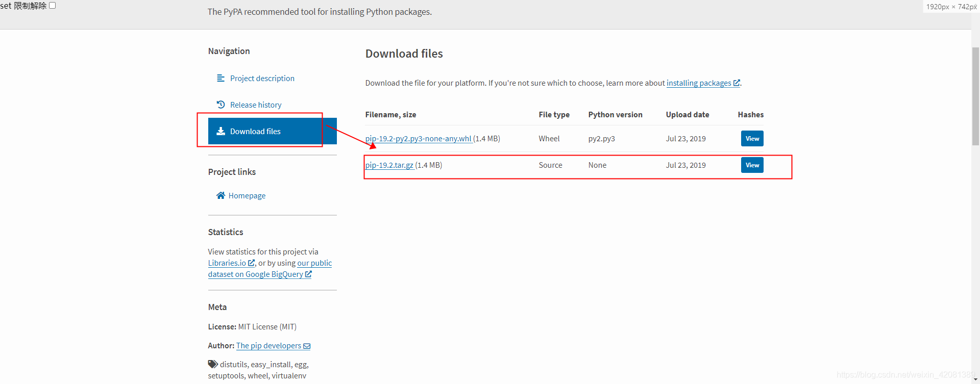Click the Project links section heading
Image resolution: width=980 pixels, height=384 pixels.
click(x=232, y=172)
